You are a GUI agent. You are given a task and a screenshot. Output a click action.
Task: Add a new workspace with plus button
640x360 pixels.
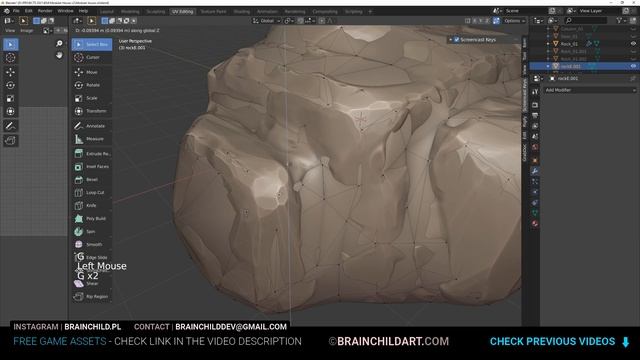tap(370, 11)
